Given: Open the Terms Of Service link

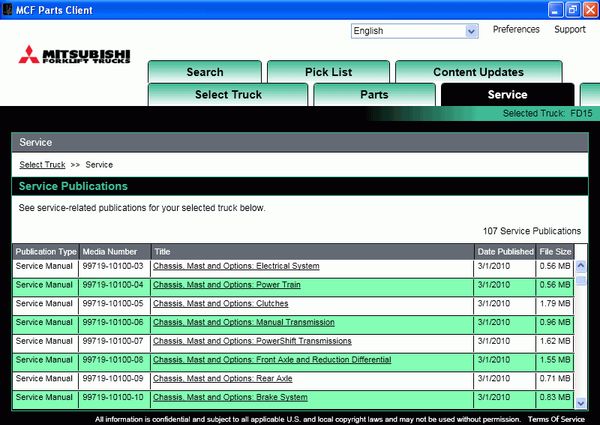Looking at the screenshot, I should pyautogui.click(x=556, y=419).
